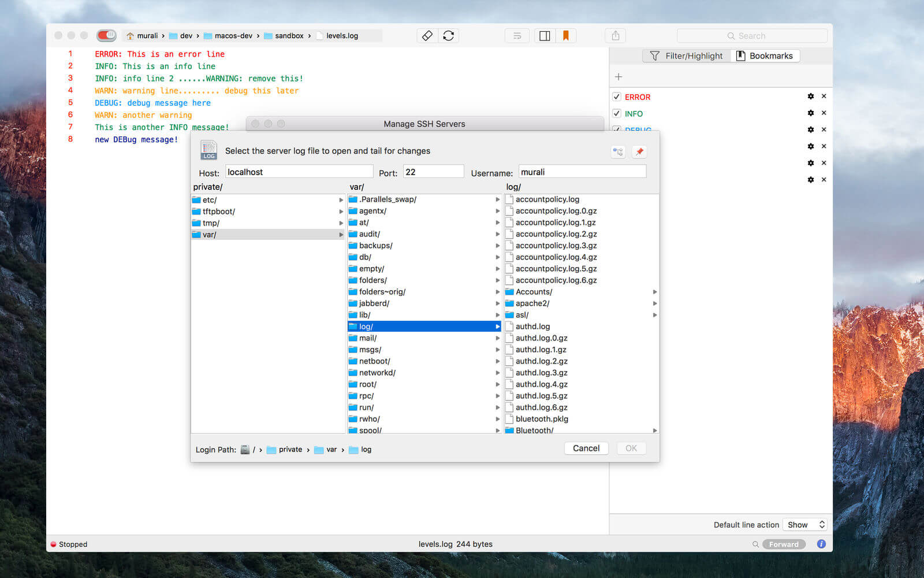This screenshot has height=578, width=924.
Task: Click the Username input field
Action: click(x=582, y=172)
